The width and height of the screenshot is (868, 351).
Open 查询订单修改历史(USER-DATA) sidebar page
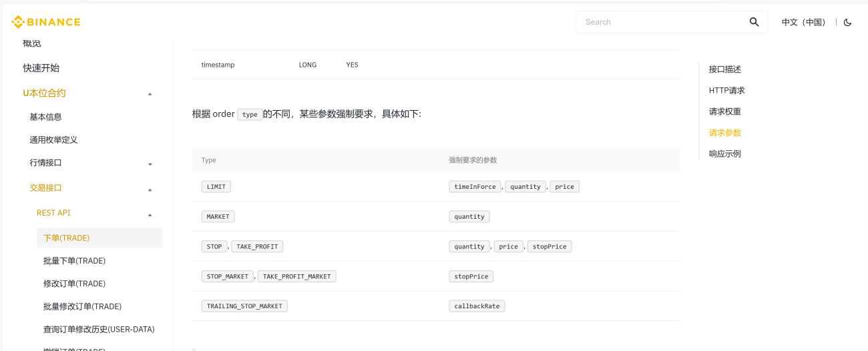coord(99,329)
